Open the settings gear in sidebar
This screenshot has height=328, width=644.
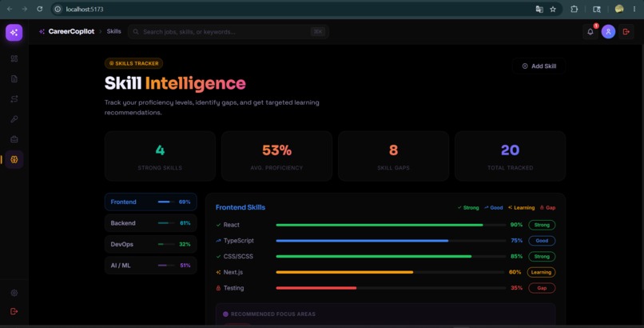(x=14, y=293)
